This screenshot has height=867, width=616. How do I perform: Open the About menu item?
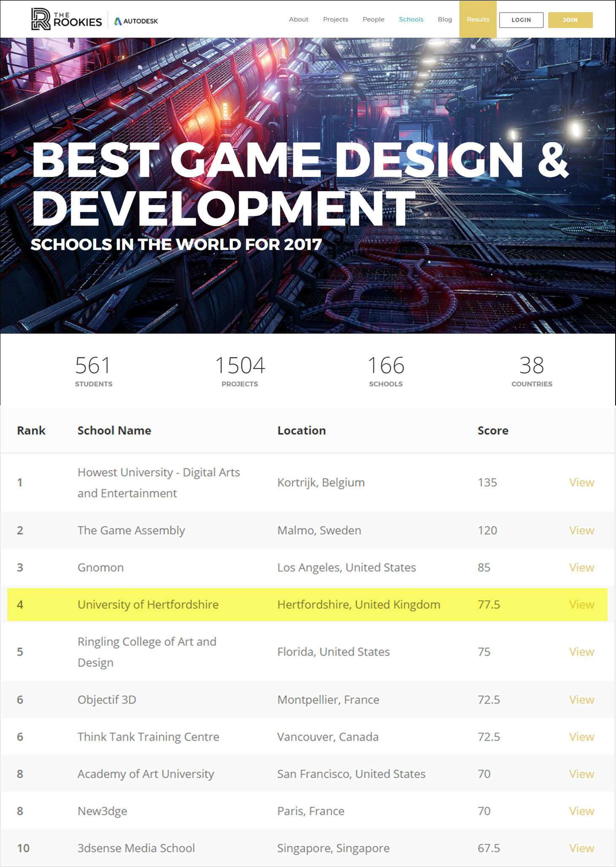[x=299, y=19]
